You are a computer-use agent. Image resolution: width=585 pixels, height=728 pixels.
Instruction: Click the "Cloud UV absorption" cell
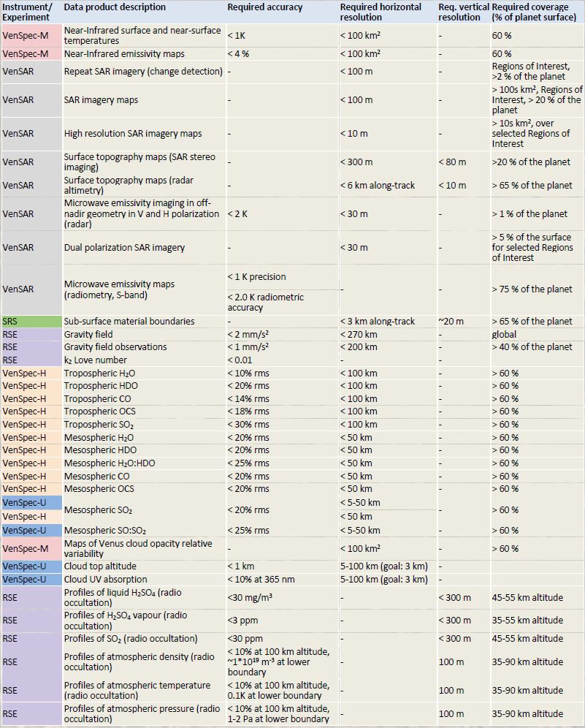[x=105, y=580]
